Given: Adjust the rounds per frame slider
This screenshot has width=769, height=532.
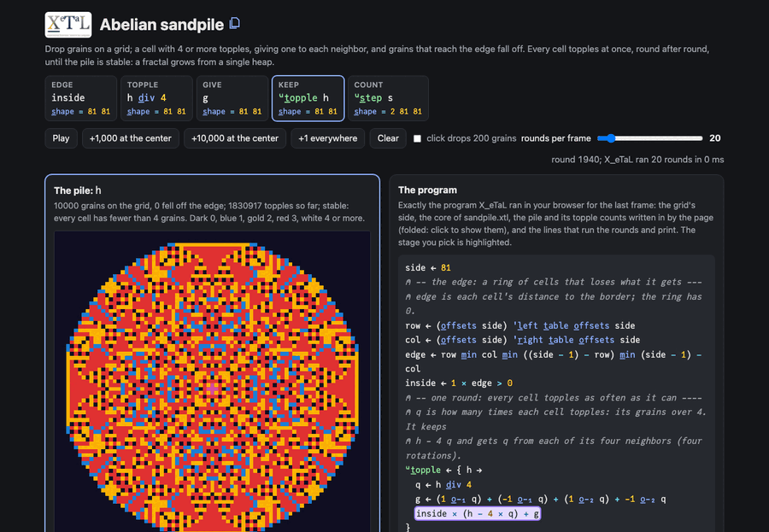Looking at the screenshot, I should click(650, 138).
